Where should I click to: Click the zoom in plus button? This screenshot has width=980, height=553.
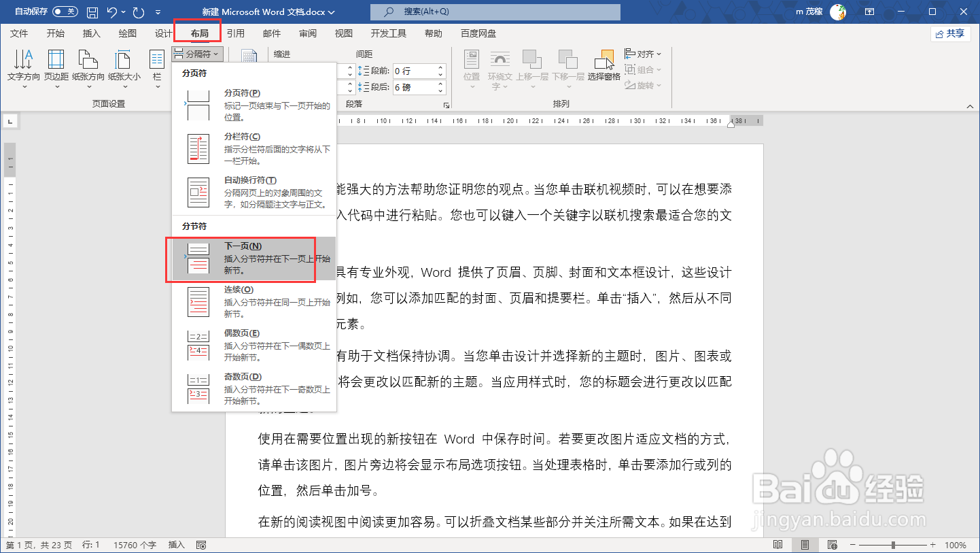pyautogui.click(x=933, y=545)
